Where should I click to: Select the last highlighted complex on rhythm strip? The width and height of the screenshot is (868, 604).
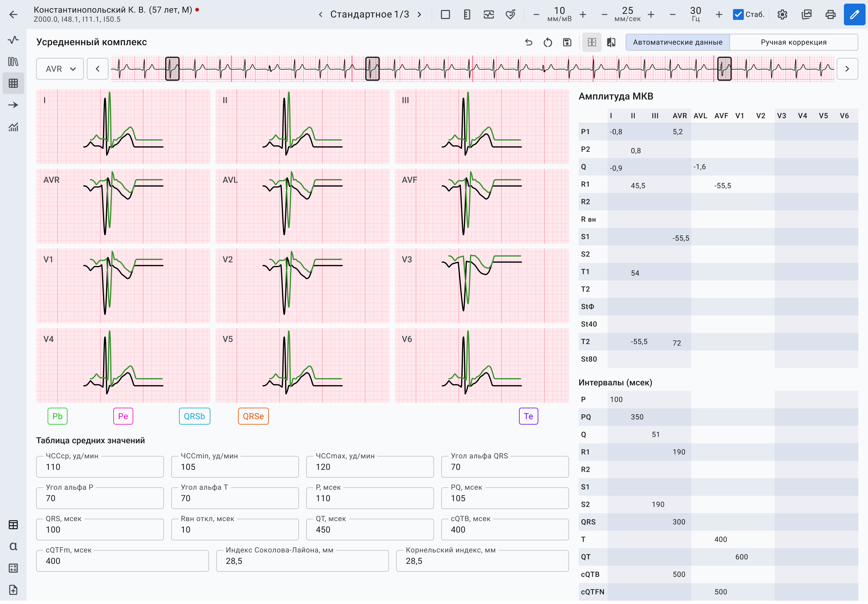coord(725,69)
